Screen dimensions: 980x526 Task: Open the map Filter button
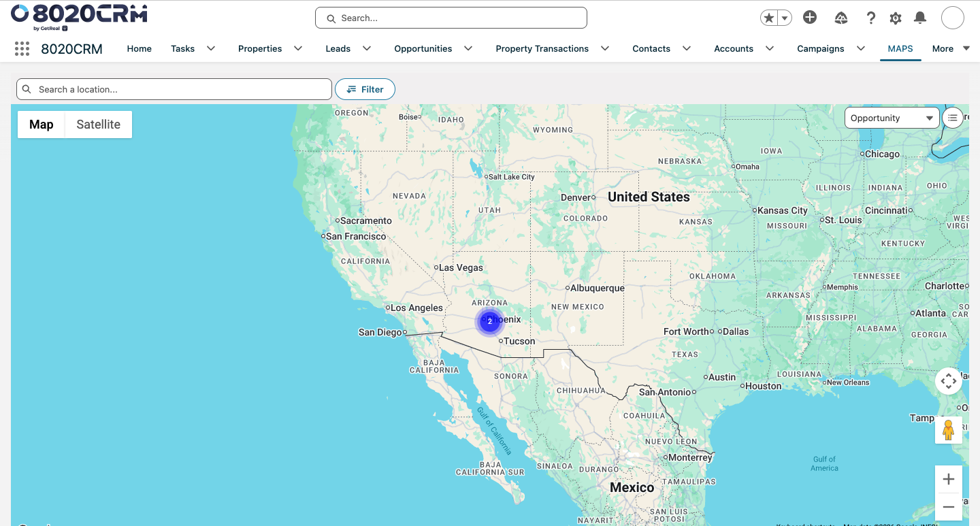pos(365,89)
